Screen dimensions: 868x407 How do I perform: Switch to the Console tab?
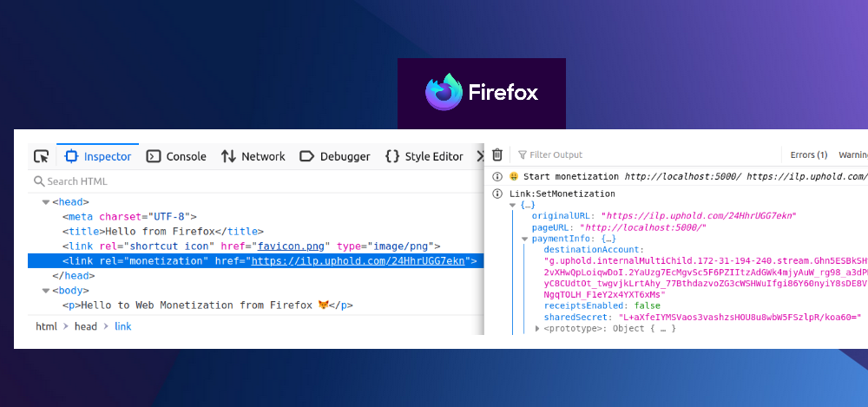[176, 157]
